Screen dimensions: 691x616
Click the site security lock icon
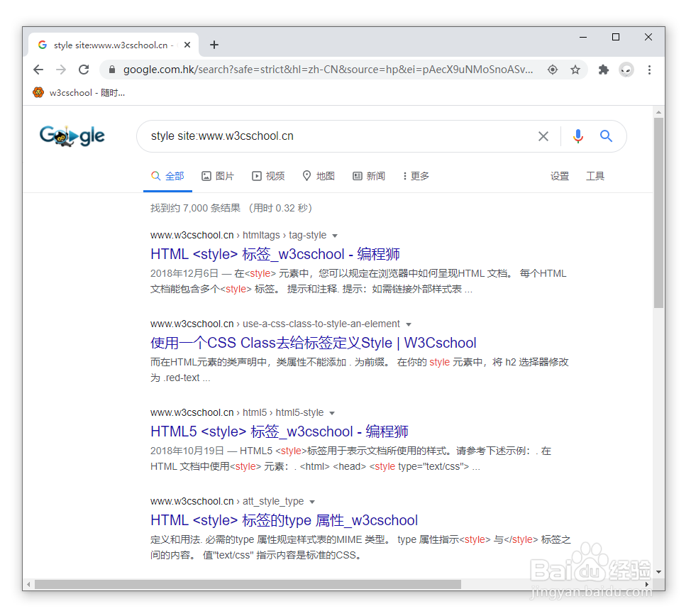click(x=111, y=70)
